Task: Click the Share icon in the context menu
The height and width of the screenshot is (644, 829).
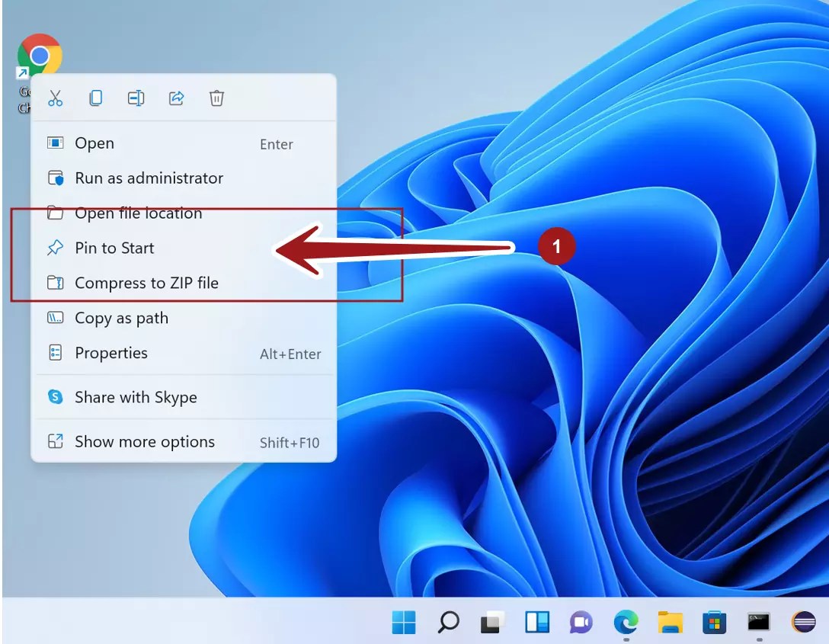Action: [x=176, y=98]
